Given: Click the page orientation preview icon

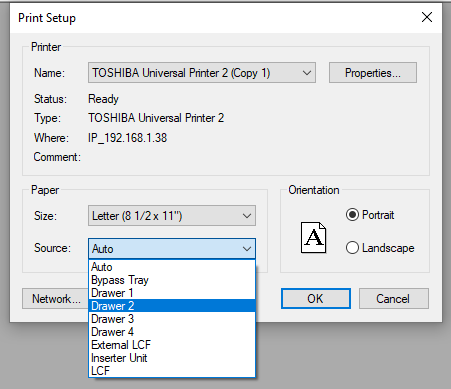Looking at the screenshot, I should pos(313,238).
